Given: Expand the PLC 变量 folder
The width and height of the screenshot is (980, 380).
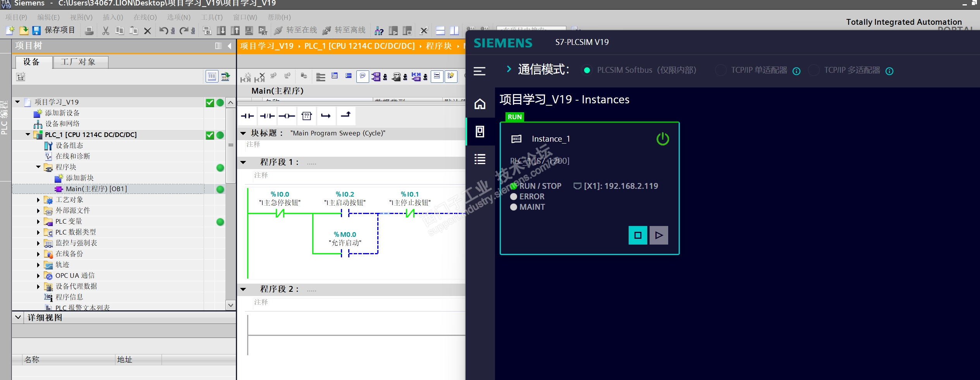Looking at the screenshot, I should click(38, 221).
